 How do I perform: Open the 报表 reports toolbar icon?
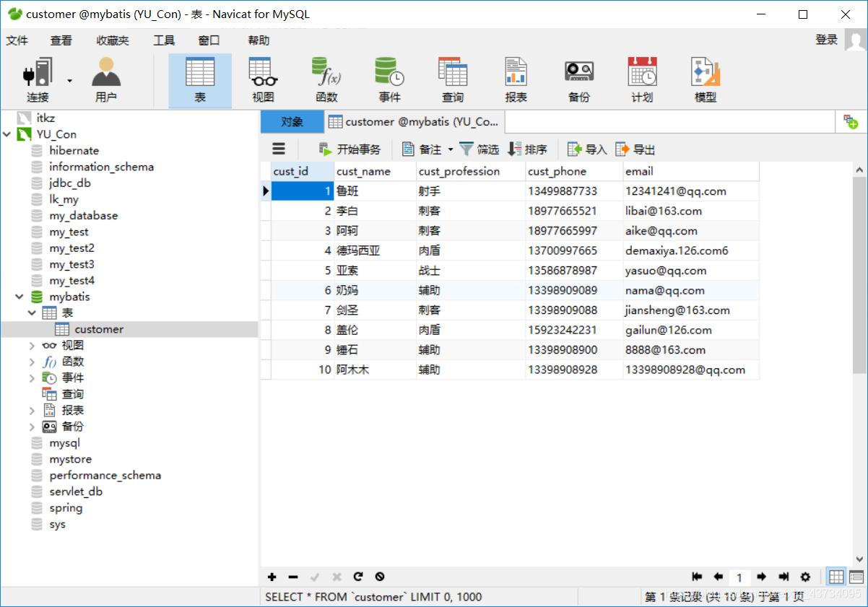pos(516,80)
